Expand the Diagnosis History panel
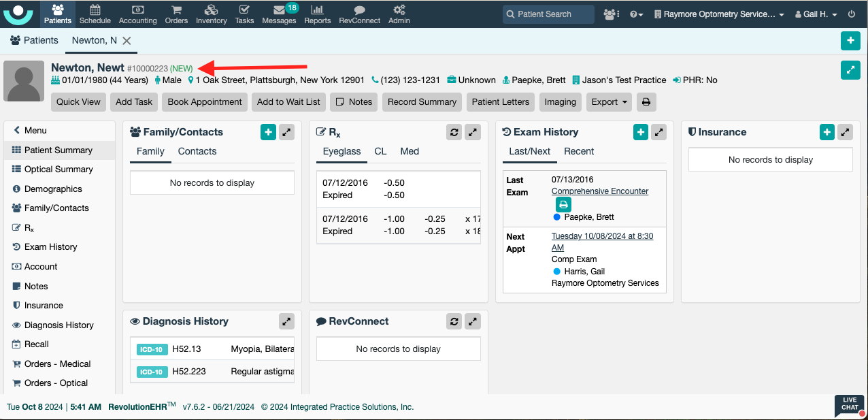The height and width of the screenshot is (420, 868). 286,321
